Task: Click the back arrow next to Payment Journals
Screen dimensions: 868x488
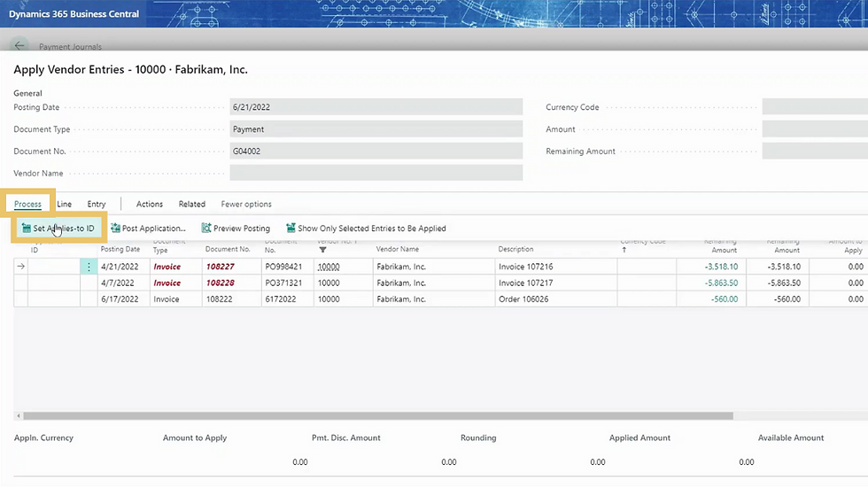Action: 19,45
